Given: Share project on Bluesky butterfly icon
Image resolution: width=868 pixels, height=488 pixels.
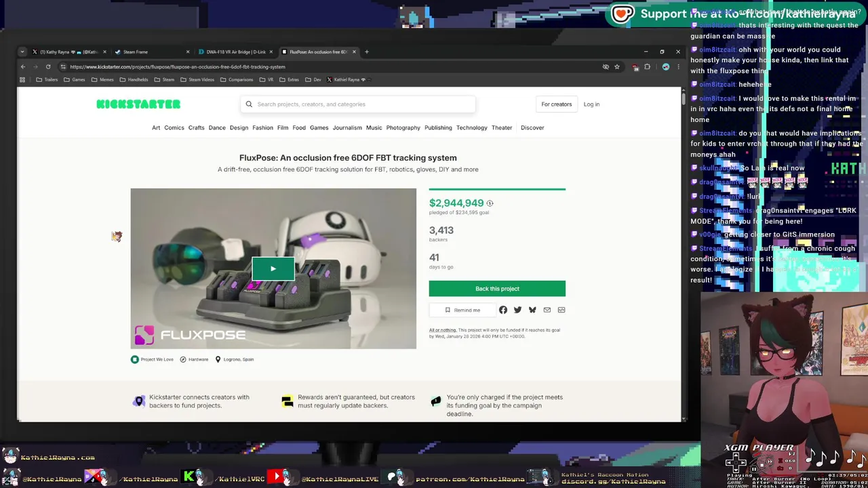Looking at the screenshot, I should [x=532, y=310].
